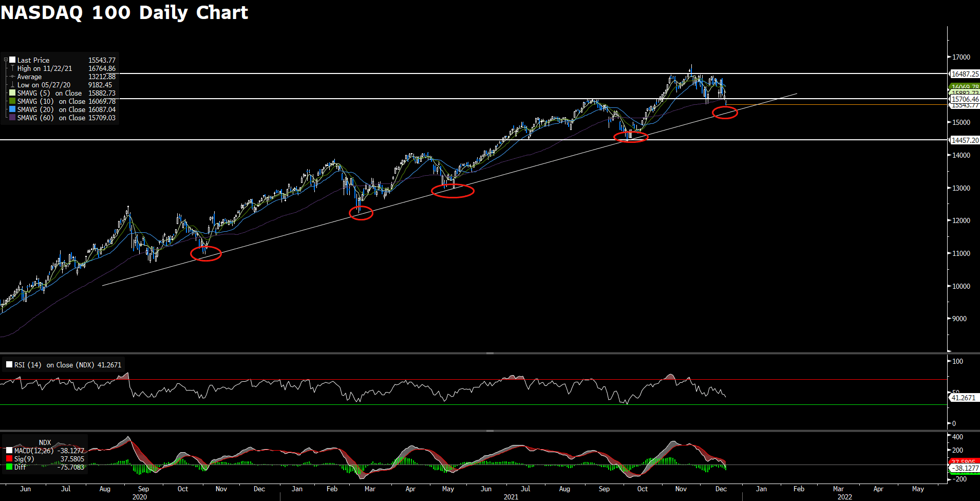This screenshot has height=501, width=980.
Task: Collapse the Last Price legend tree
Action: tap(6, 60)
